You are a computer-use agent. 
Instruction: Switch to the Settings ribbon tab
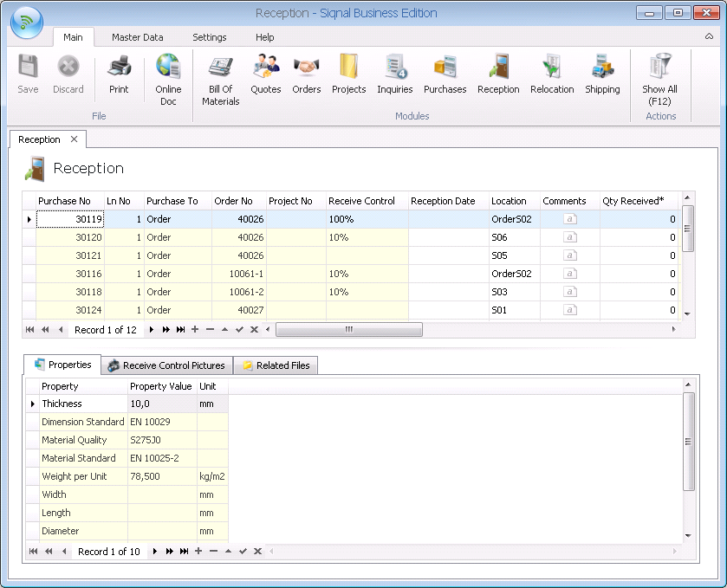tap(210, 37)
